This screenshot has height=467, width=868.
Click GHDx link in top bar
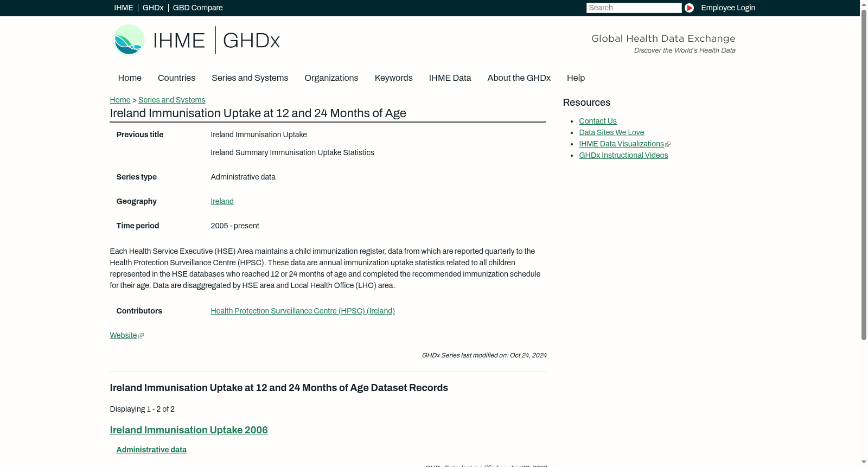(153, 8)
